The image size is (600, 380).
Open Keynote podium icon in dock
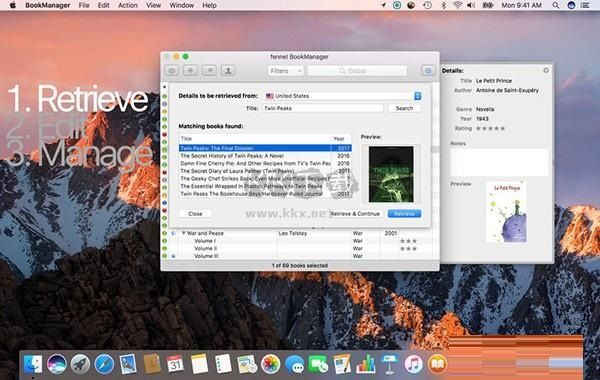(390, 364)
